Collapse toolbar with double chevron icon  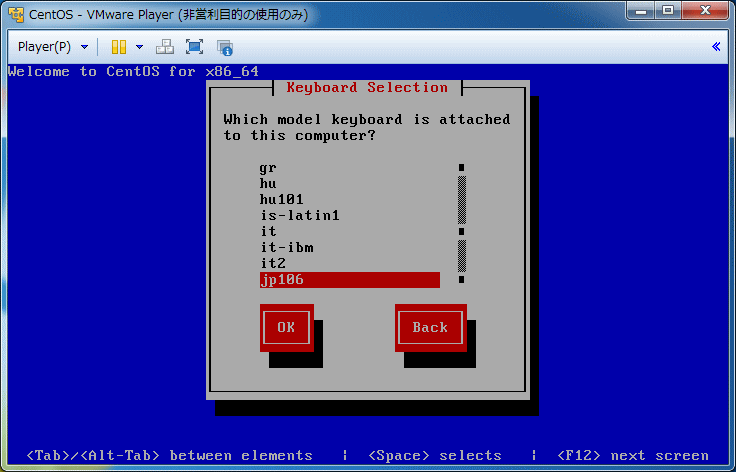pos(716,47)
